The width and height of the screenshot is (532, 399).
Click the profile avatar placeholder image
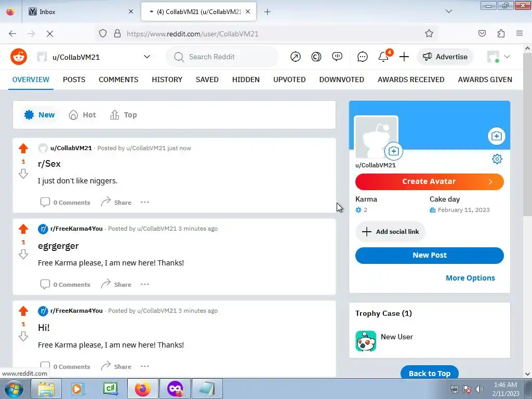(x=376, y=137)
